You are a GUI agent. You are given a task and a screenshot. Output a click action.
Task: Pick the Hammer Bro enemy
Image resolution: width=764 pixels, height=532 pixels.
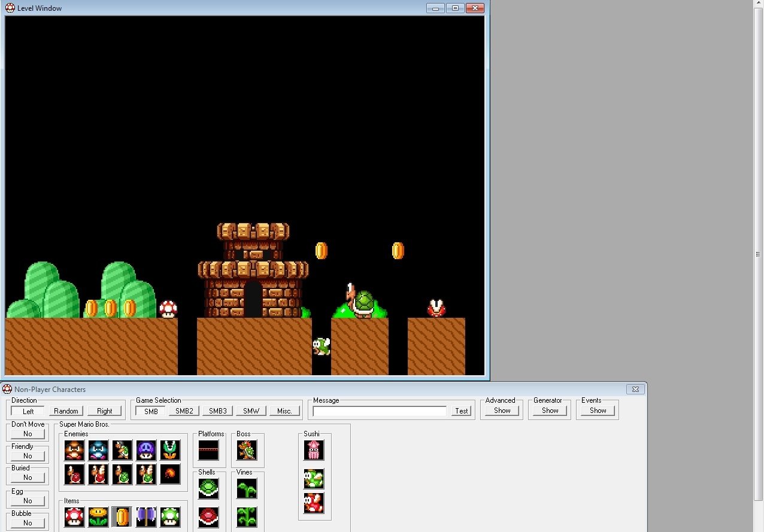(122, 450)
